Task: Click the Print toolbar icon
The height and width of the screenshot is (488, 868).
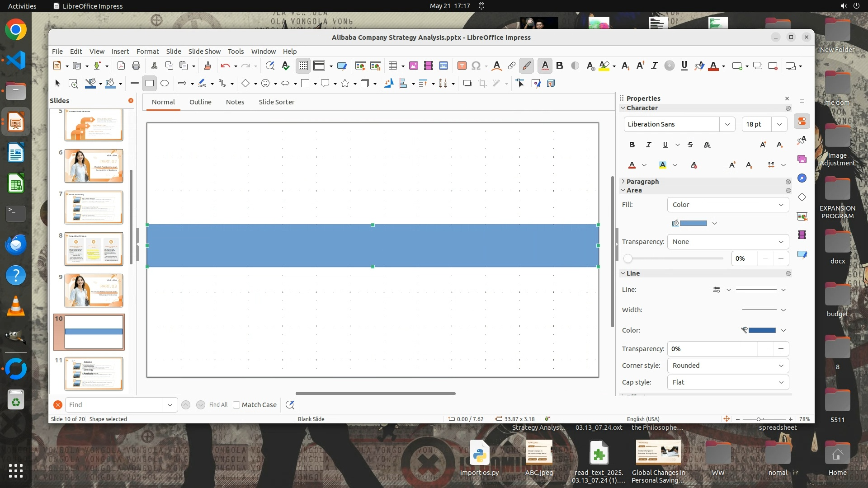Action: click(x=136, y=66)
